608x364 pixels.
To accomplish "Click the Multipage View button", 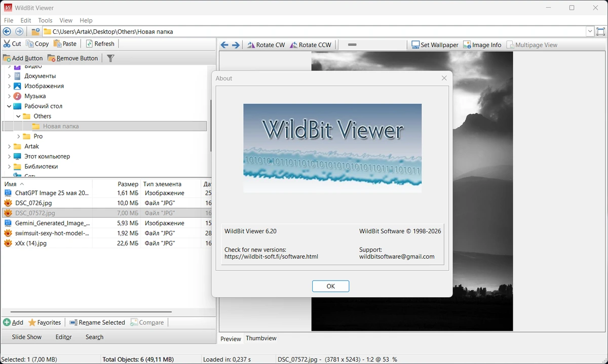I will pyautogui.click(x=532, y=45).
